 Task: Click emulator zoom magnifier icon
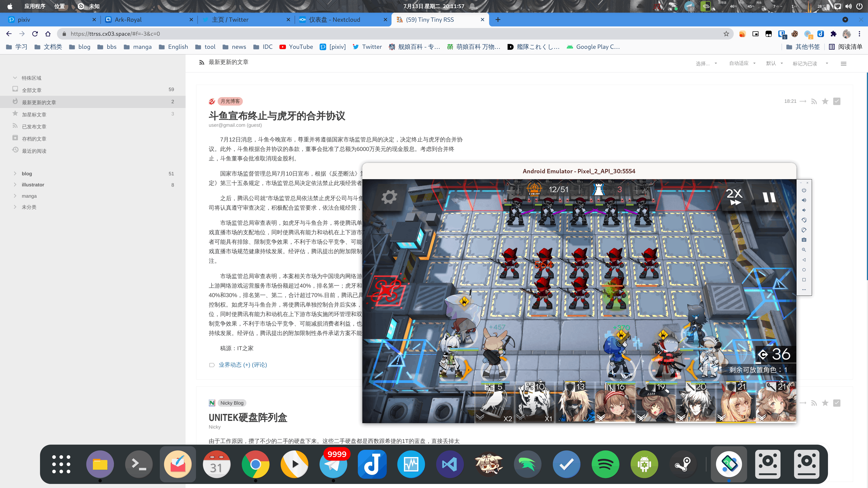tap(804, 250)
